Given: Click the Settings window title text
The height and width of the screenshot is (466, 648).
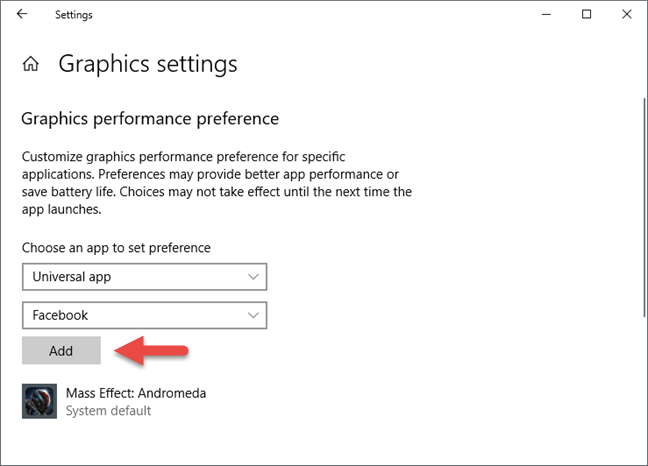Looking at the screenshot, I should pos(74,14).
